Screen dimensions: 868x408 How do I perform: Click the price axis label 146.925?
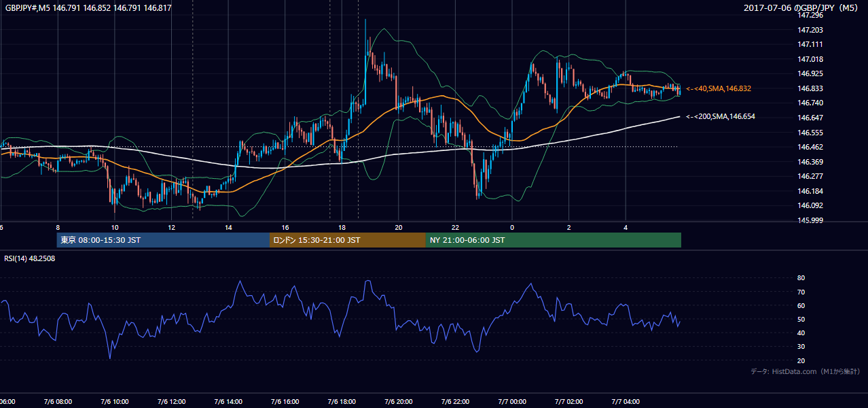pos(811,73)
